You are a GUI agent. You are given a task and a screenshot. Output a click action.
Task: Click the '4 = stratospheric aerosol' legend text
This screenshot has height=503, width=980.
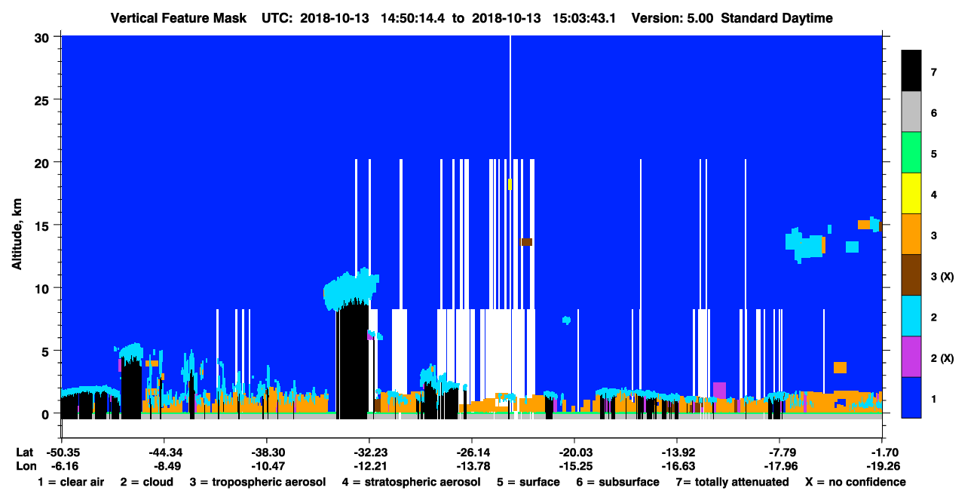pyautogui.click(x=411, y=482)
